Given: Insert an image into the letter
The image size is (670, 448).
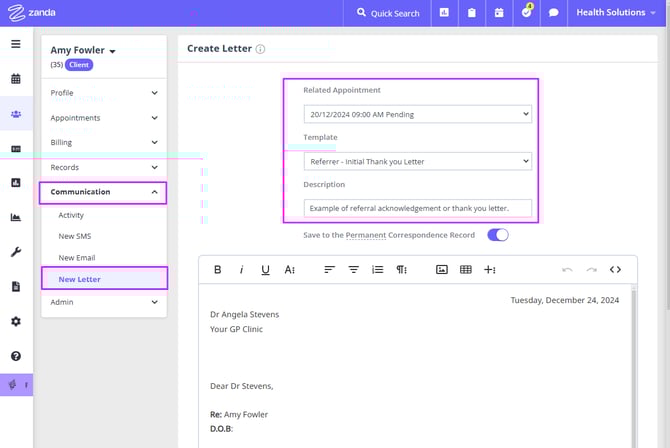Looking at the screenshot, I should click(x=442, y=269).
